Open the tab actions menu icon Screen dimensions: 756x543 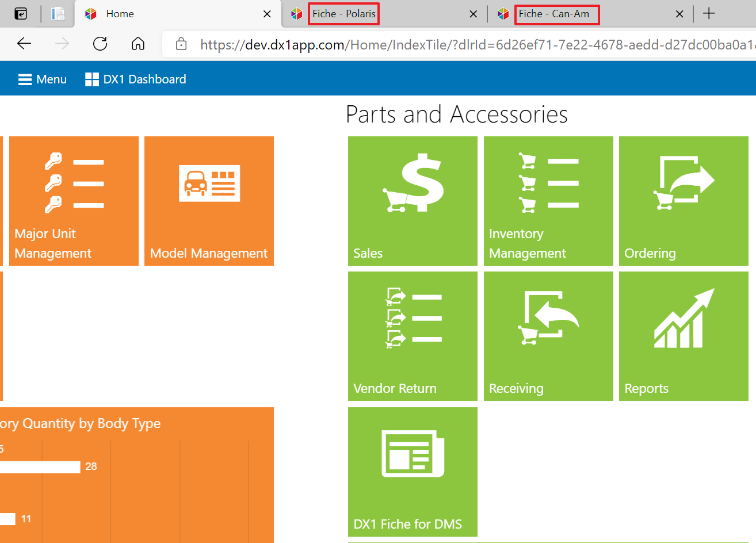point(21,13)
